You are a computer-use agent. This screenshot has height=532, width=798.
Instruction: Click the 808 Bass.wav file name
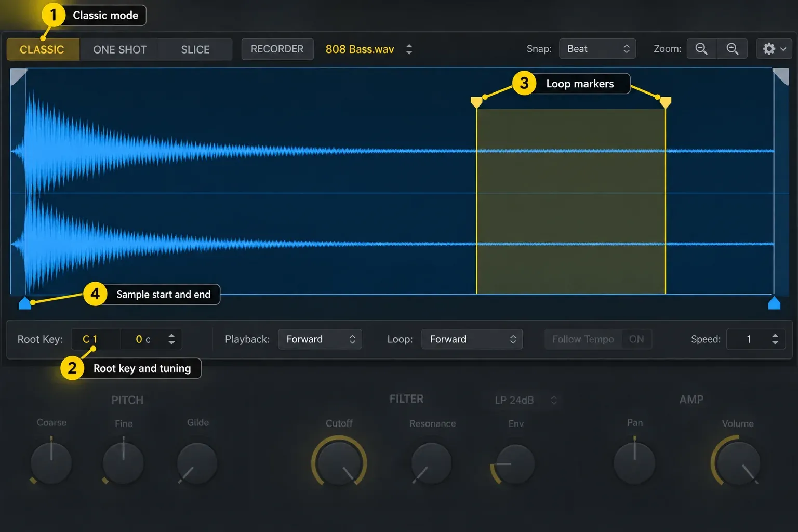click(x=360, y=49)
